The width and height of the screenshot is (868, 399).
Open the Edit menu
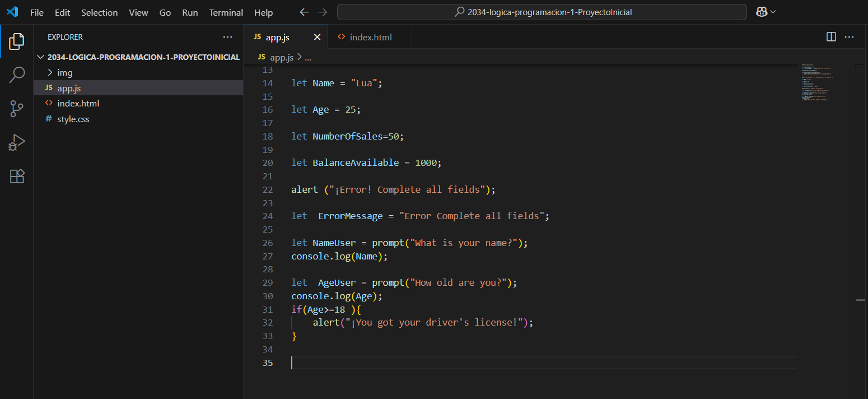(62, 12)
